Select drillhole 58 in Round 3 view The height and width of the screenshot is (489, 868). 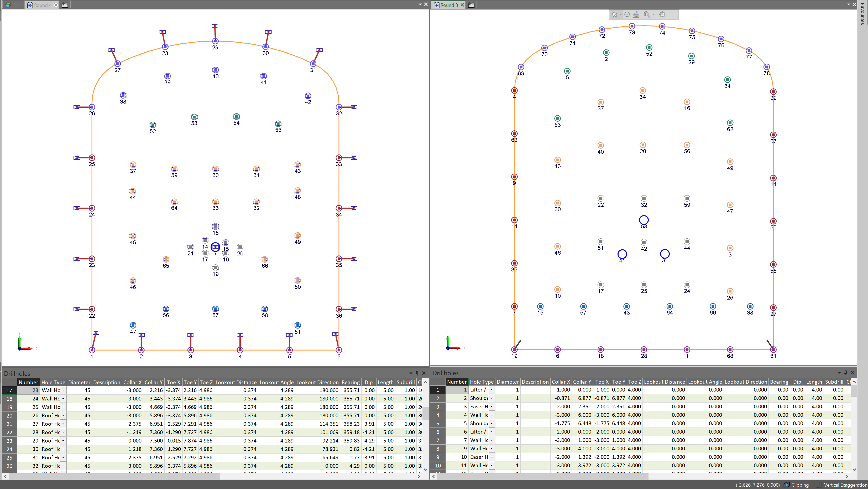pos(644,220)
